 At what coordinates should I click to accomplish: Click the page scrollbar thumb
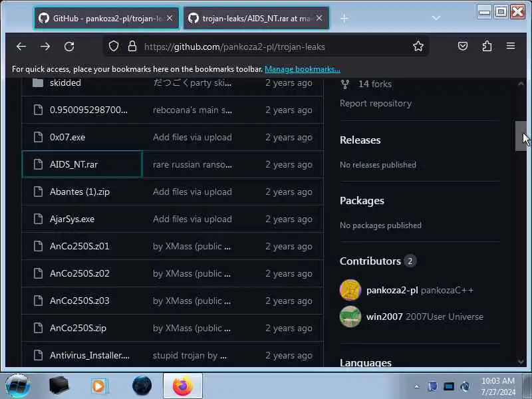(x=521, y=136)
